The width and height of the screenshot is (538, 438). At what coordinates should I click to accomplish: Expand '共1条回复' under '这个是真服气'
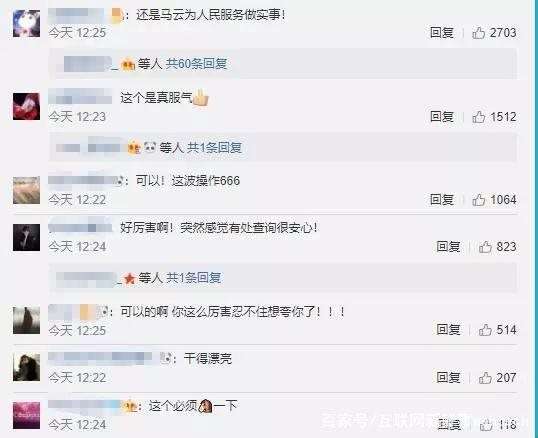point(214,148)
